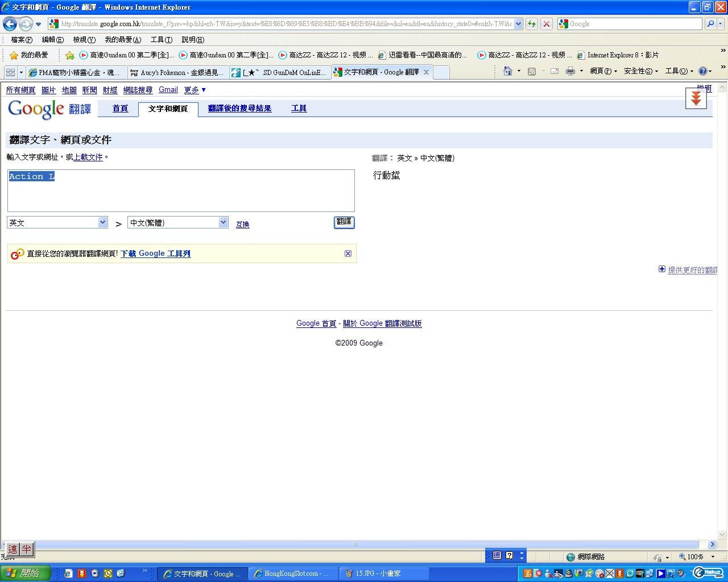Open the 檔案(F) menu

click(22, 40)
